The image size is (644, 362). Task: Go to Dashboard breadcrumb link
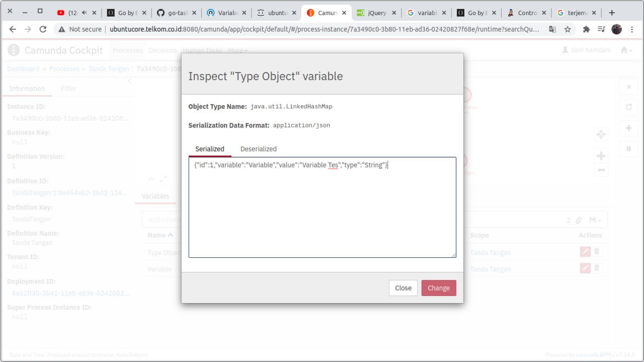click(23, 68)
